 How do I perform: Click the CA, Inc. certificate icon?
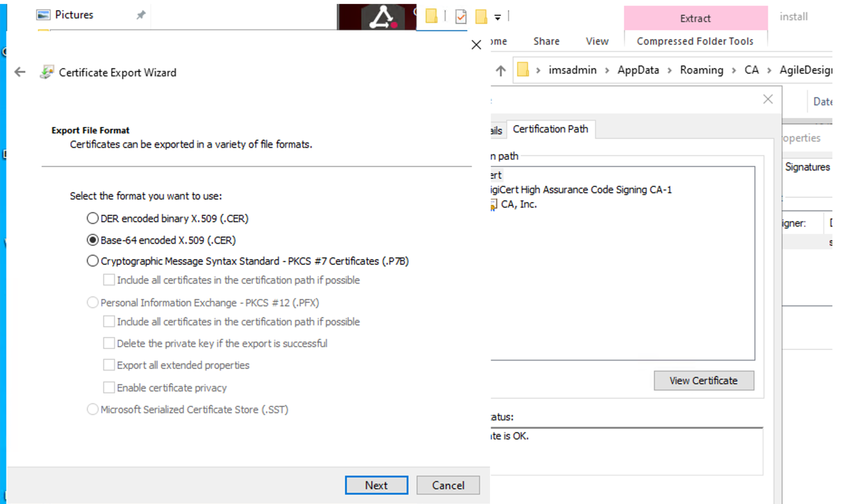494,204
